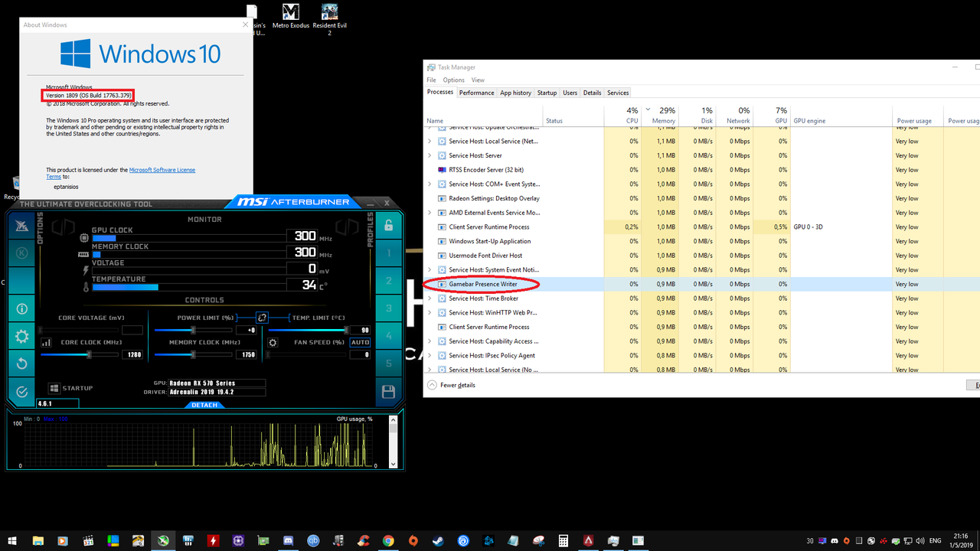Reset Afterburner settings to defaults
Screen dimensions: 980x551
click(x=21, y=364)
